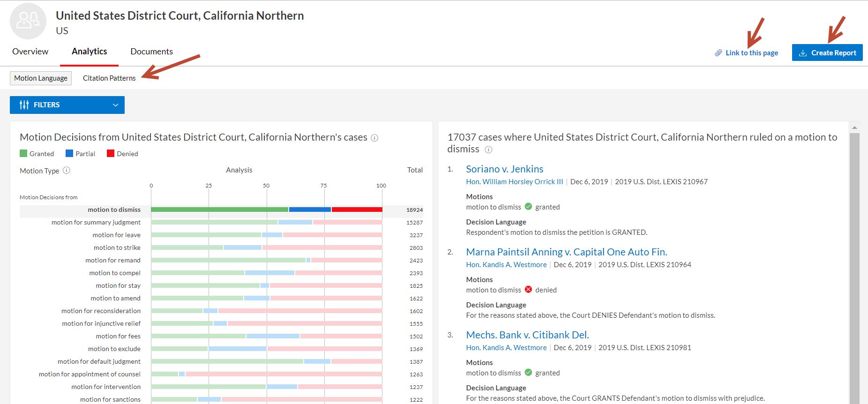Click scroll-up arrow of case list scrollbar
The height and width of the screenshot is (404, 868).
coord(854,127)
